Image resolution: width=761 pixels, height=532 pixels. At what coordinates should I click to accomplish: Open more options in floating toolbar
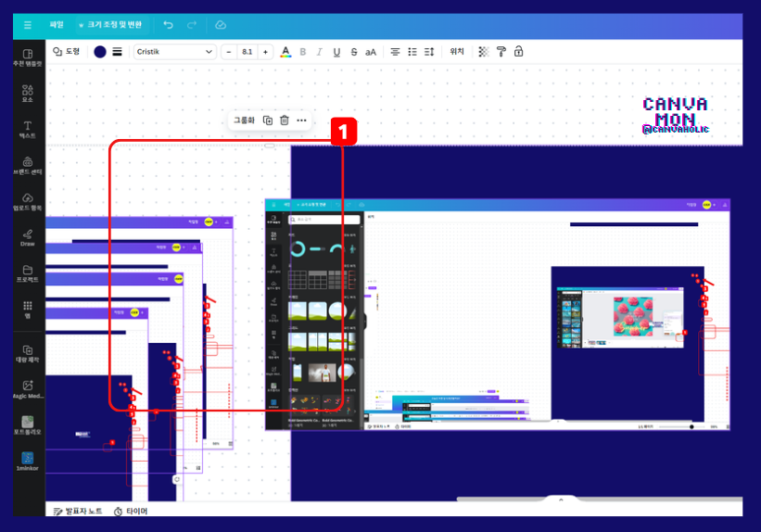point(301,120)
